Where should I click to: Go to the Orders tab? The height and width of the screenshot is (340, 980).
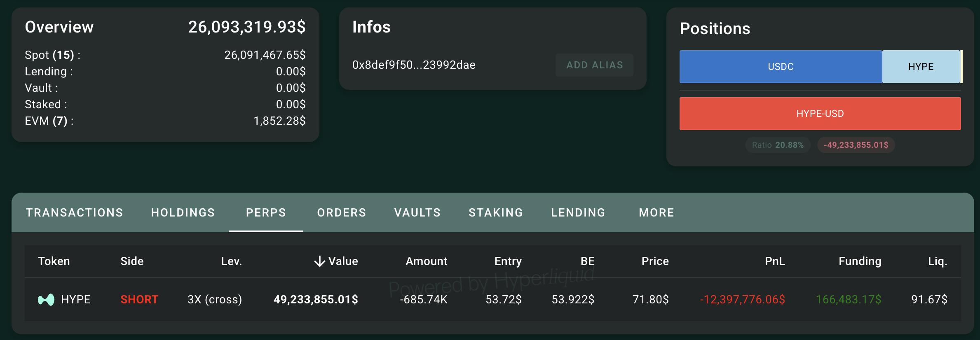pos(342,212)
